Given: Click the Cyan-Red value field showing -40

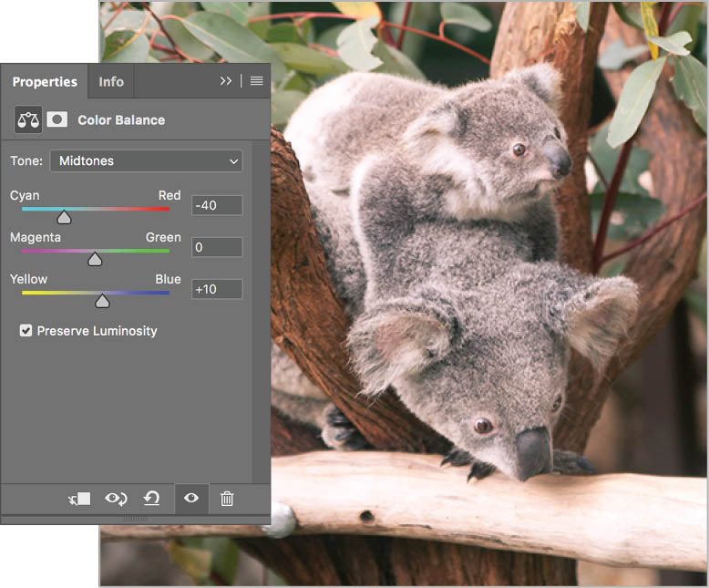Looking at the screenshot, I should [x=217, y=205].
